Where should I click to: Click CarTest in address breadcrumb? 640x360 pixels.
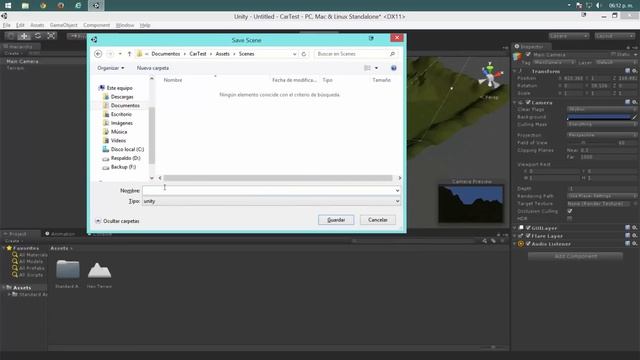click(x=198, y=54)
